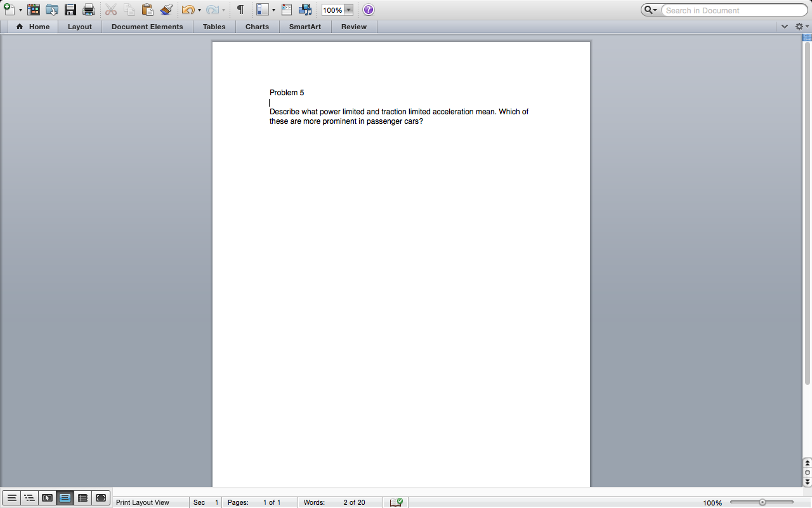
Task: Switch to Outline view button
Action: 29,498
